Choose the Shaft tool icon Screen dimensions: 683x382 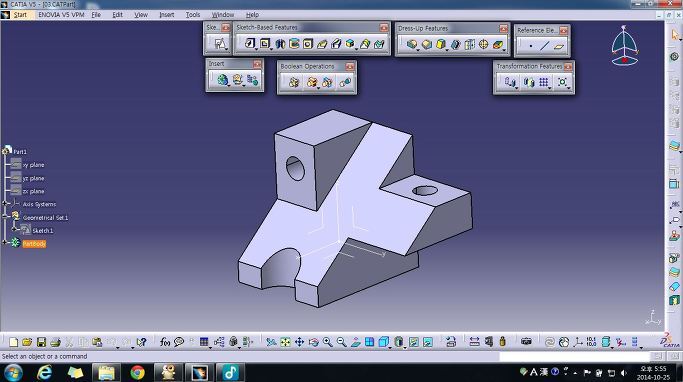click(x=280, y=44)
